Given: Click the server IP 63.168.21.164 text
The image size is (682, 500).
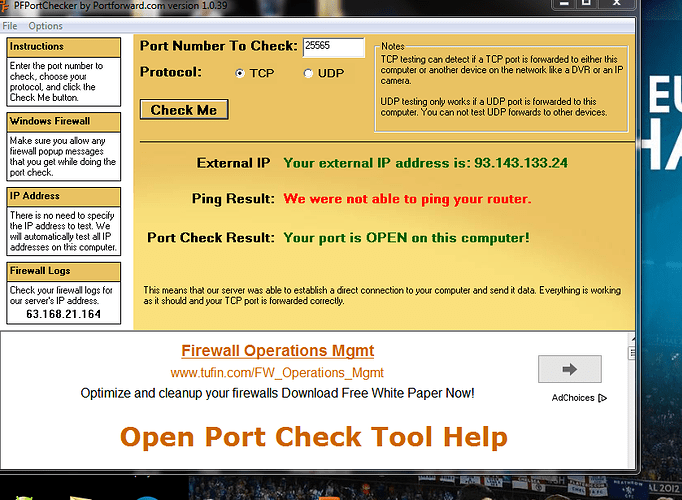Looking at the screenshot, I should click(64, 314).
